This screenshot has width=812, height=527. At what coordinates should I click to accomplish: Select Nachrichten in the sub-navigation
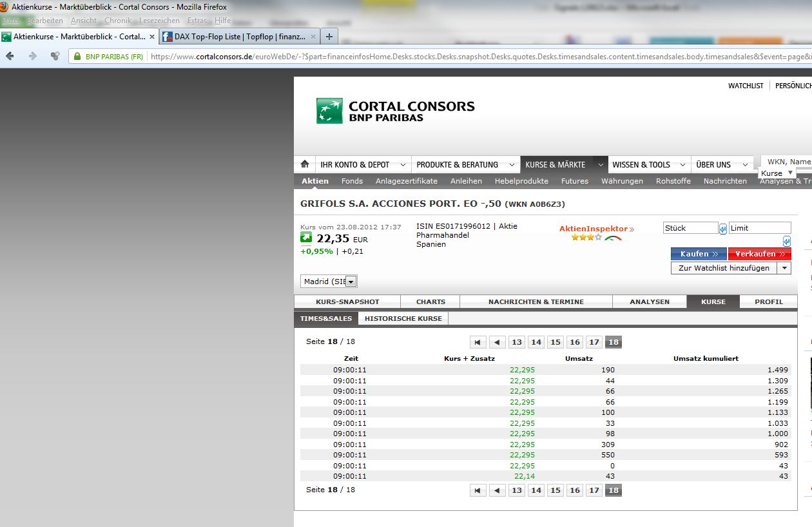(x=725, y=181)
